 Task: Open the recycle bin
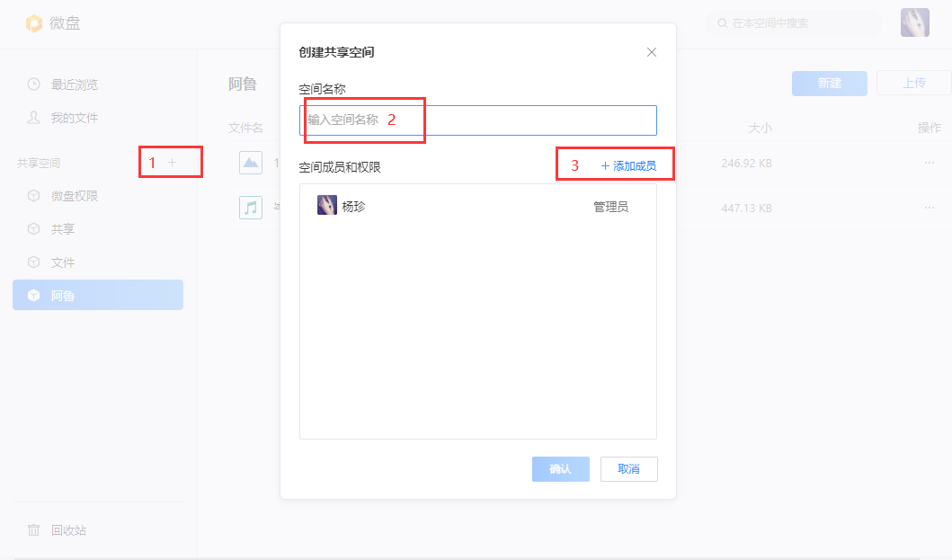click(68, 530)
